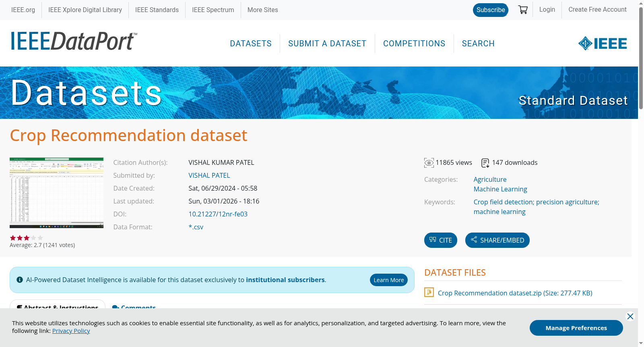644x347 pixels.
Task: Select the first rating star
Action: (x=13, y=238)
